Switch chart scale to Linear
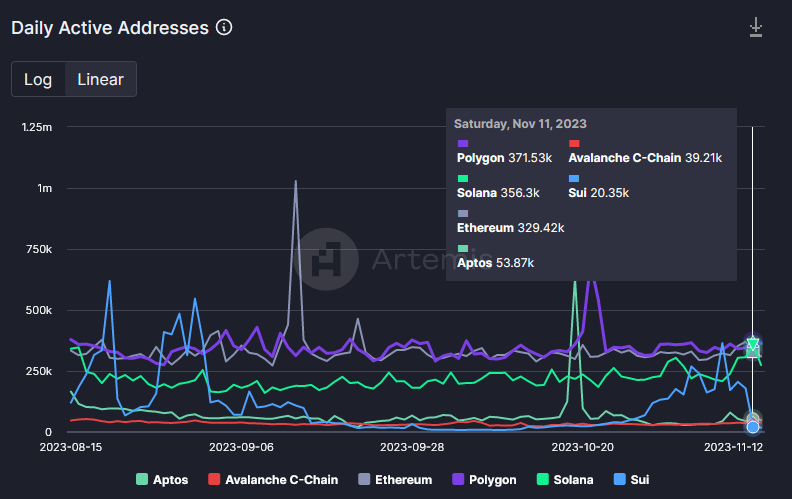Screen dimensions: 792x499 pyautogui.click(x=101, y=79)
